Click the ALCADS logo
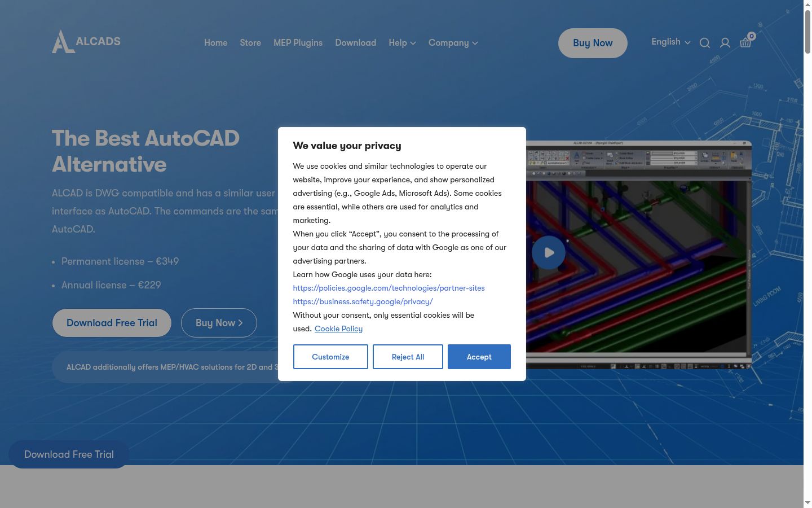 (x=86, y=42)
